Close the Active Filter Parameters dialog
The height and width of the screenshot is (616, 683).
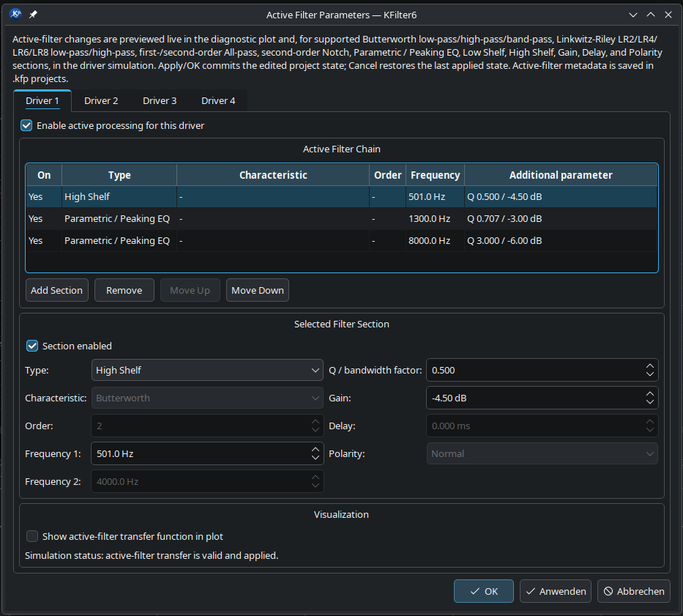(668, 15)
